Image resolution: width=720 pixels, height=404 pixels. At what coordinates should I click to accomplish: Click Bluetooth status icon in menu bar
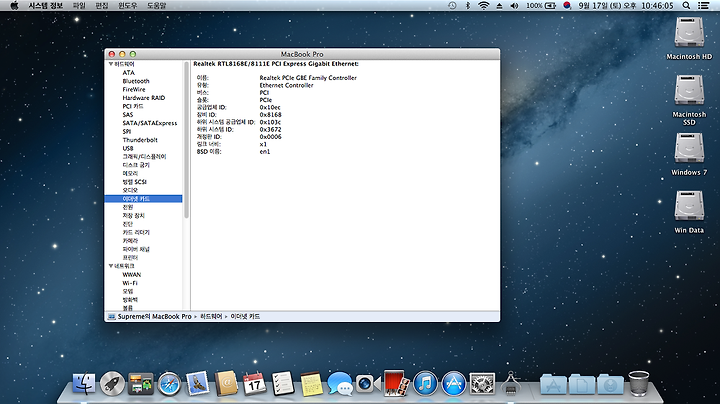468,6
